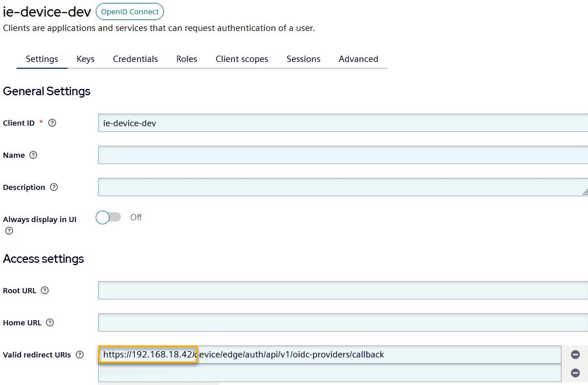The height and width of the screenshot is (385, 588).
Task: Select the Sessions tab
Action: [x=303, y=59]
